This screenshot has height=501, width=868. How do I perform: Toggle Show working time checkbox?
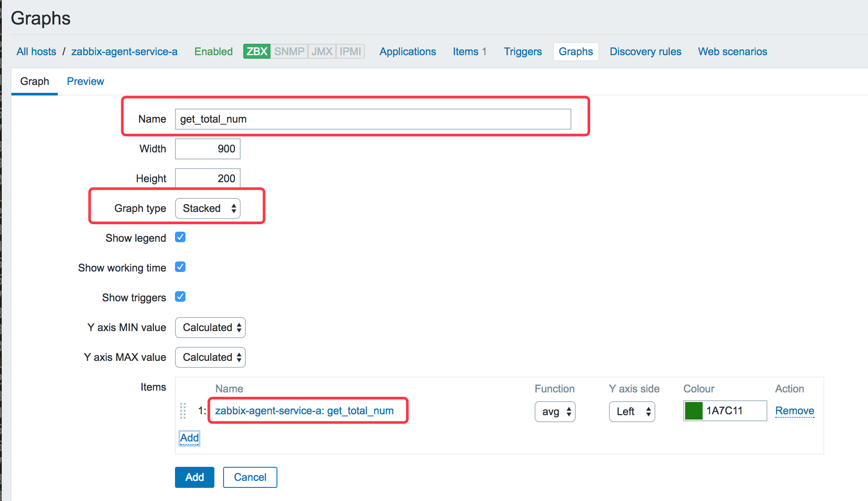click(181, 267)
